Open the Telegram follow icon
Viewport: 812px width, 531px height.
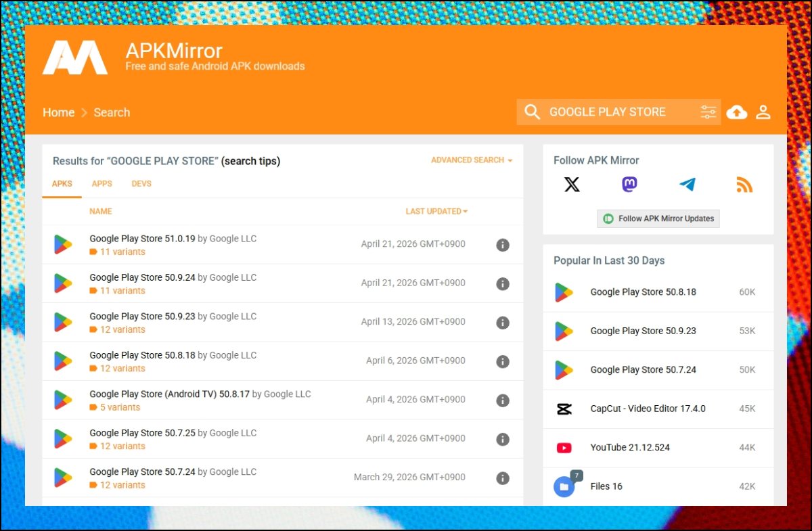[687, 184]
